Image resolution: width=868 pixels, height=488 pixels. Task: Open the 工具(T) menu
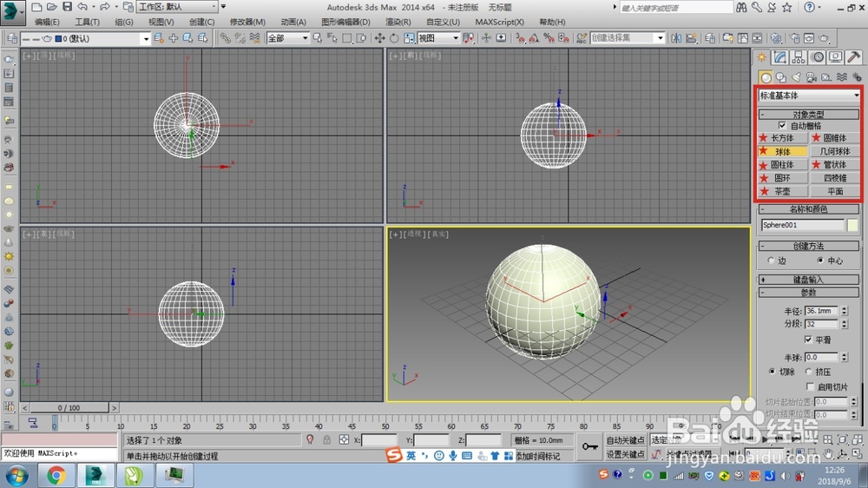coord(87,23)
